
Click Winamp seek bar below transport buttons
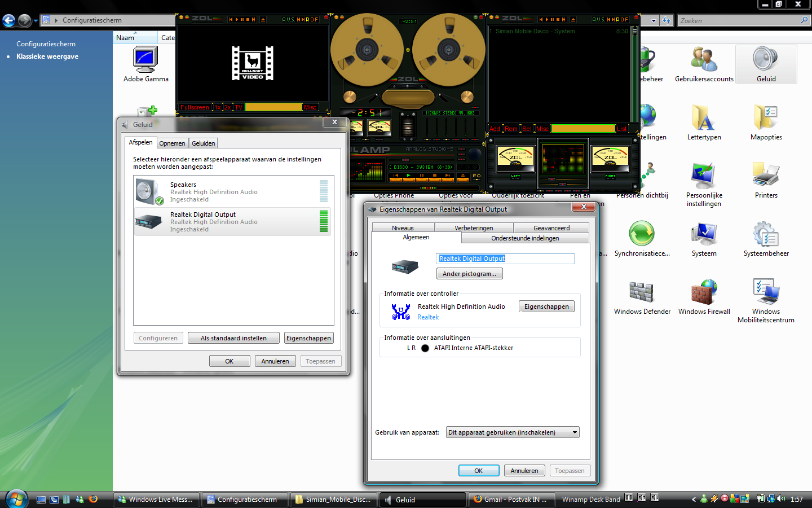414,188
